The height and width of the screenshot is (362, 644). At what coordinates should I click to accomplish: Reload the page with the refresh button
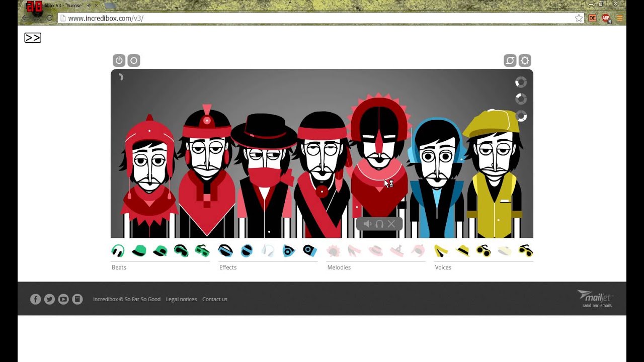[x=49, y=18]
